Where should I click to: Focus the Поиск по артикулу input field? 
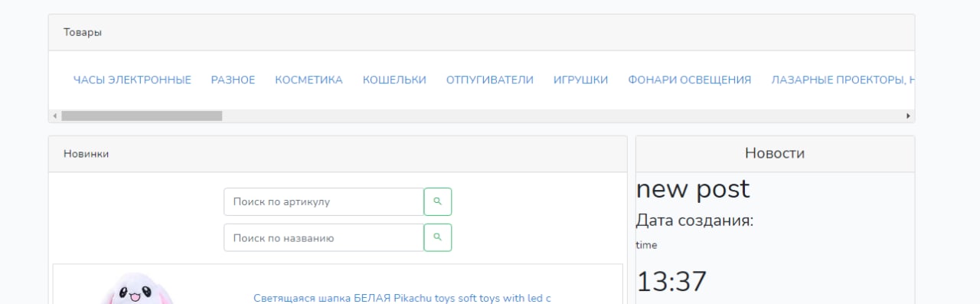coord(324,201)
